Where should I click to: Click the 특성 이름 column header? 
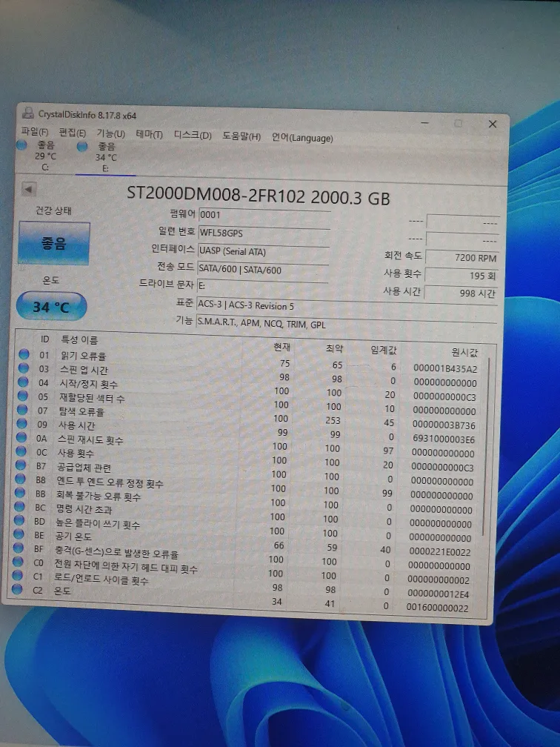[79, 339]
